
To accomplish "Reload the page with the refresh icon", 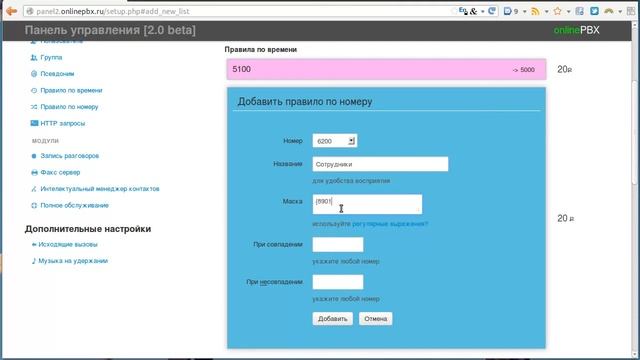I will (492, 11).
